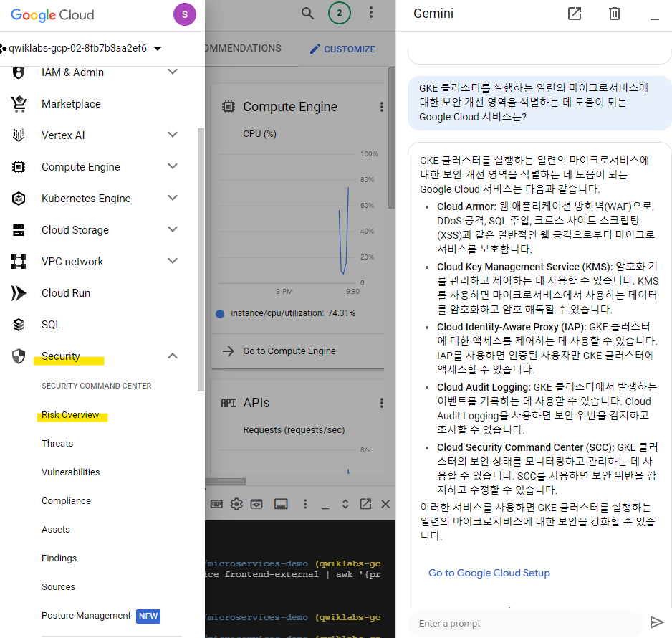Click the Google Cloud logo

[x=52, y=15]
